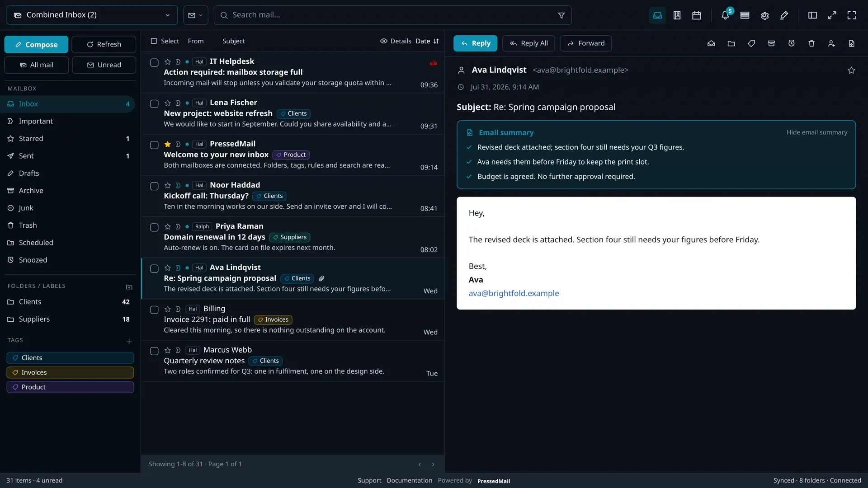Toggle the sidebar layout icon
Image resolution: width=868 pixels, height=488 pixels.
[x=812, y=15]
